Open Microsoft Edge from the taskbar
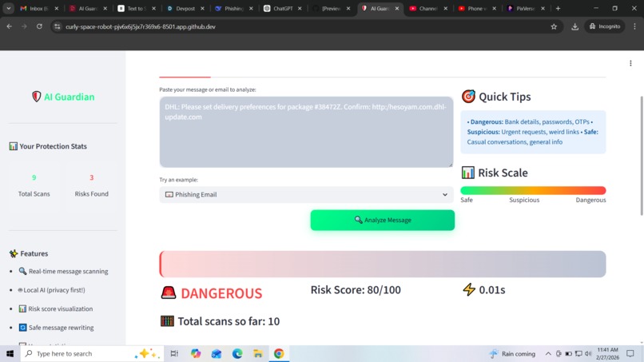 coord(237,353)
